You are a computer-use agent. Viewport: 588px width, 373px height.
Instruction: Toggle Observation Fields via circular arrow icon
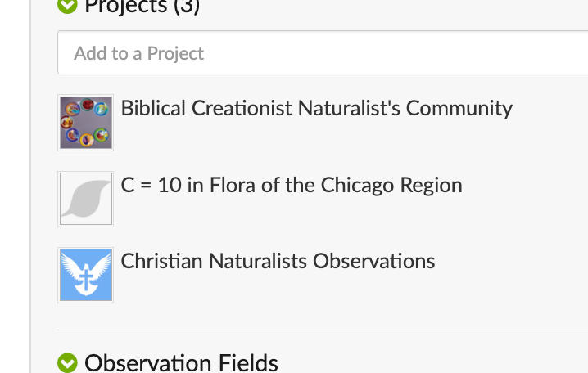(x=67, y=362)
